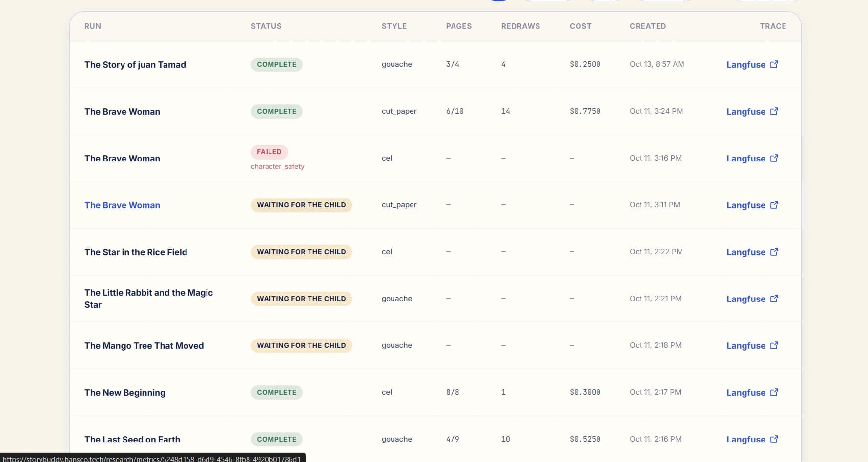Viewport: 868px width, 462px height.
Task: Click COMPLETE badge for The Last Seed on Earth
Action: tap(277, 439)
